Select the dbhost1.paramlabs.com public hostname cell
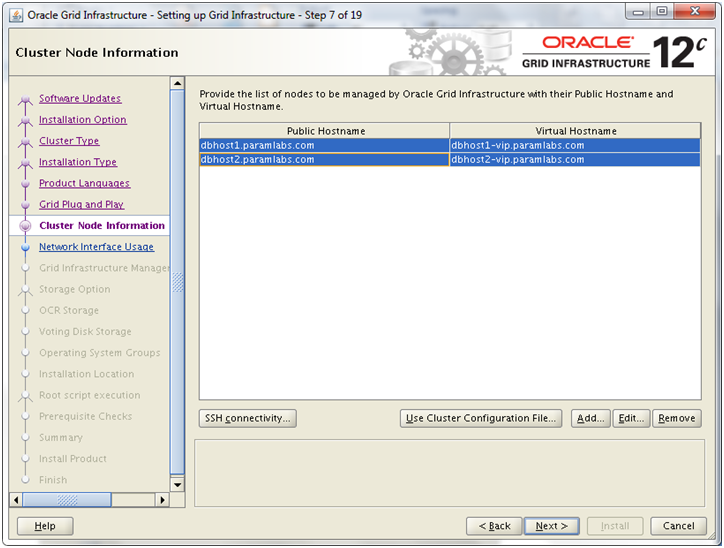Image resolution: width=724 pixels, height=548 pixels. 324,145
